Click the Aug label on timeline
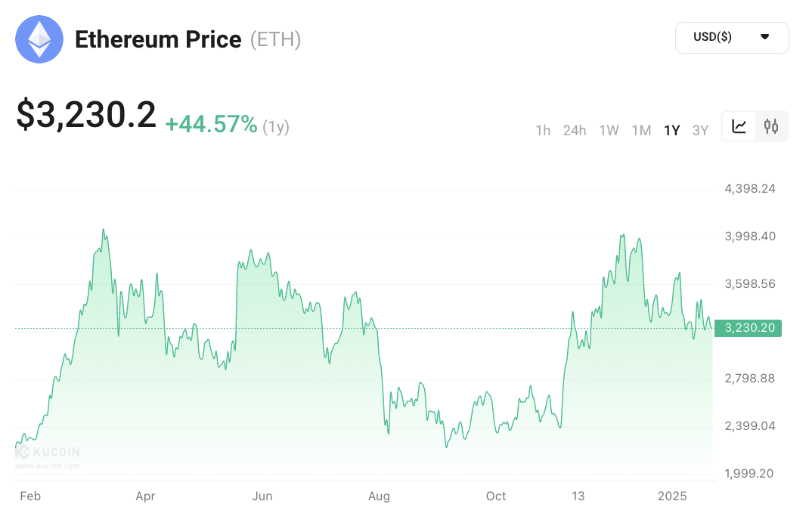 (379, 496)
